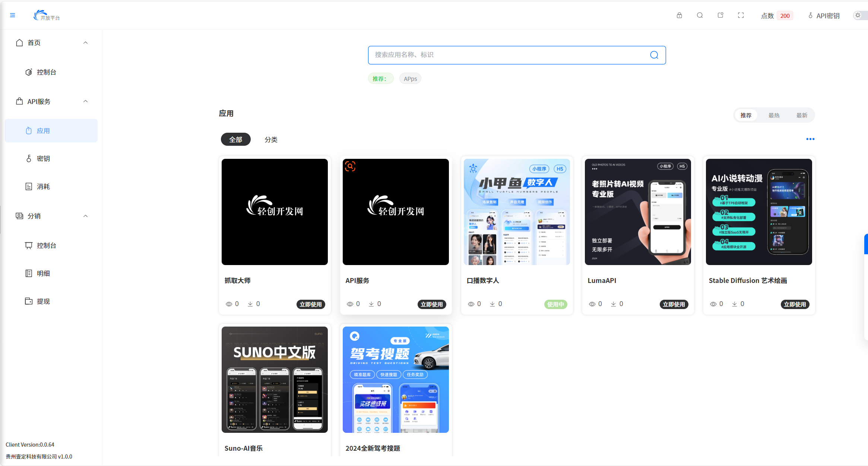
Task: Open the notification note icon in header
Action: click(720, 15)
